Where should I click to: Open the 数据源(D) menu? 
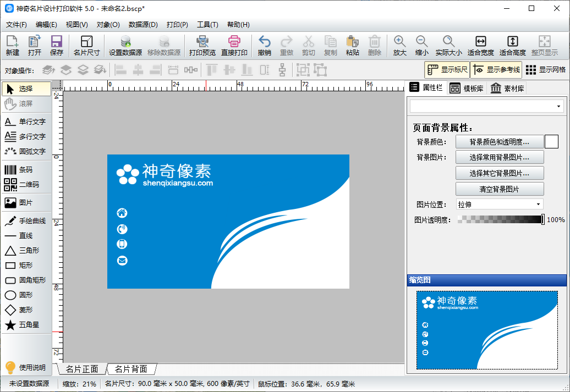click(143, 25)
